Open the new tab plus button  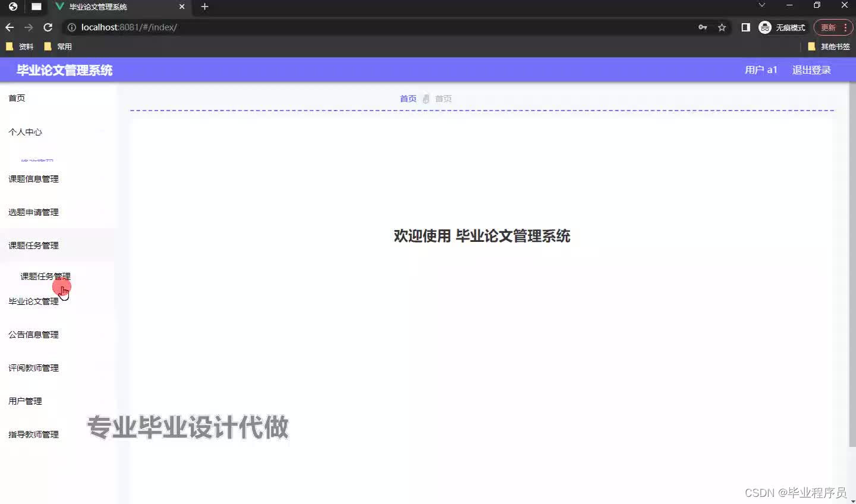click(204, 7)
